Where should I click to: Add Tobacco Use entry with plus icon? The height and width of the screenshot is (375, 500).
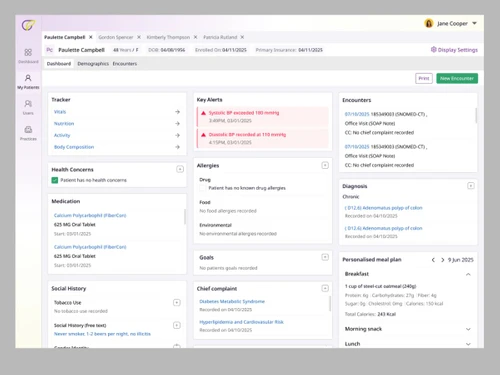click(x=177, y=302)
